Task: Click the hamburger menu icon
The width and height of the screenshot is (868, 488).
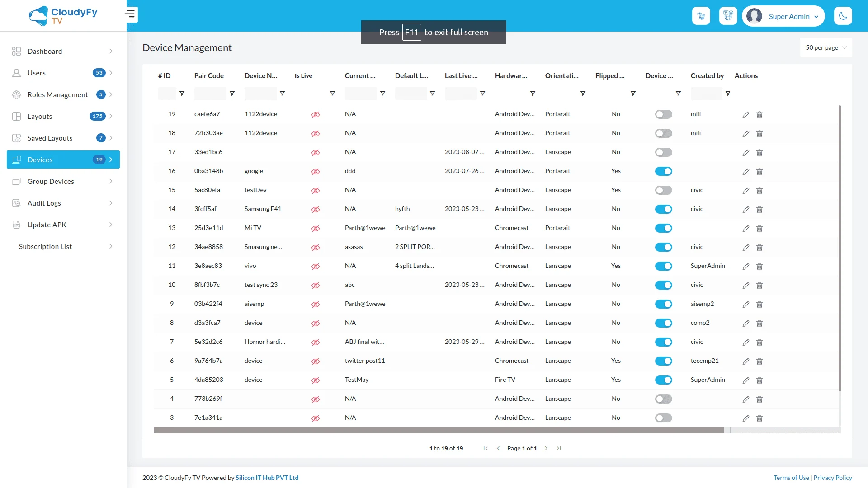Action: point(130,14)
